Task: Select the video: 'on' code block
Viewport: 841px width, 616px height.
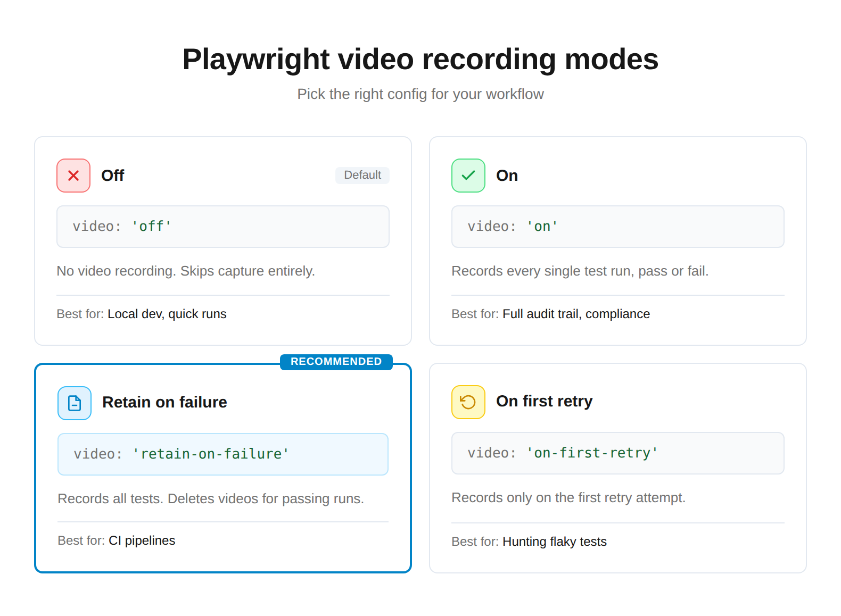Action: coord(617,227)
